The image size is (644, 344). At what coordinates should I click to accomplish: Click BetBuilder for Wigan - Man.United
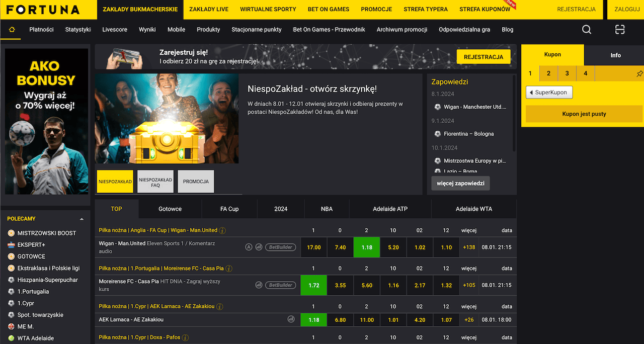point(280,247)
